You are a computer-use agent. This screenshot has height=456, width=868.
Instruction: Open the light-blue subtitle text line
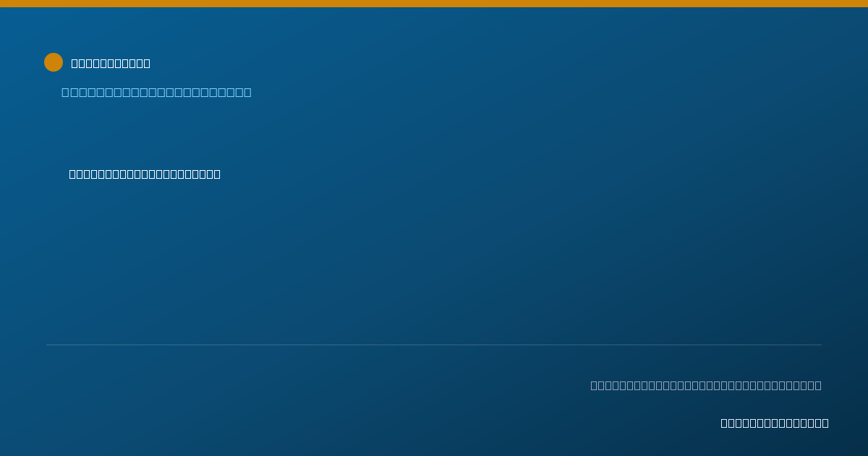pyautogui.click(x=156, y=92)
